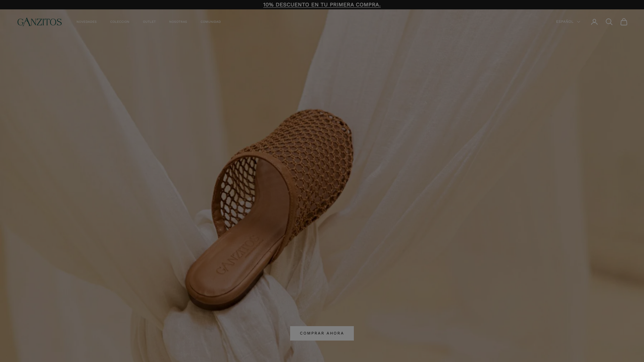Open the Novedades menu item
Screen dimensions: 644x362
click(x=87, y=22)
